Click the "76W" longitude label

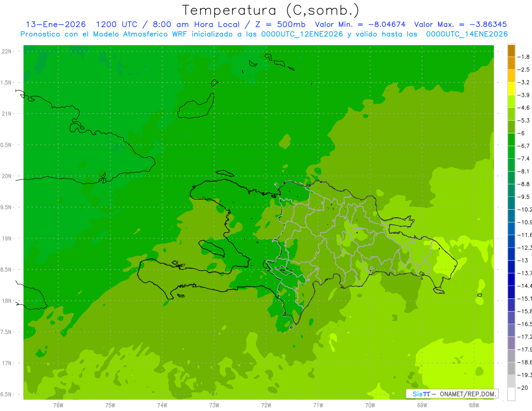(58, 405)
